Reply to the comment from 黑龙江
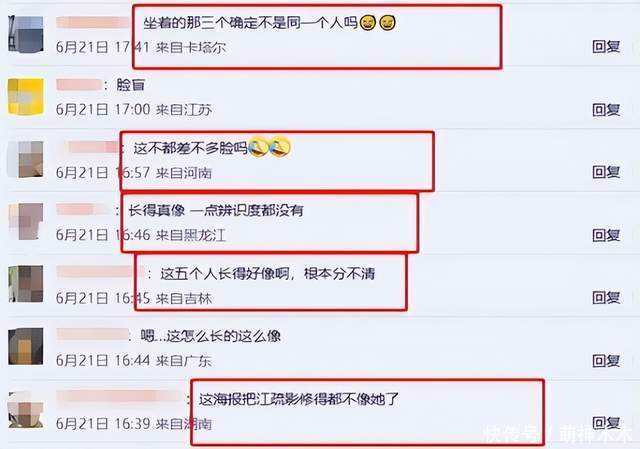The image size is (640, 449). (x=606, y=235)
